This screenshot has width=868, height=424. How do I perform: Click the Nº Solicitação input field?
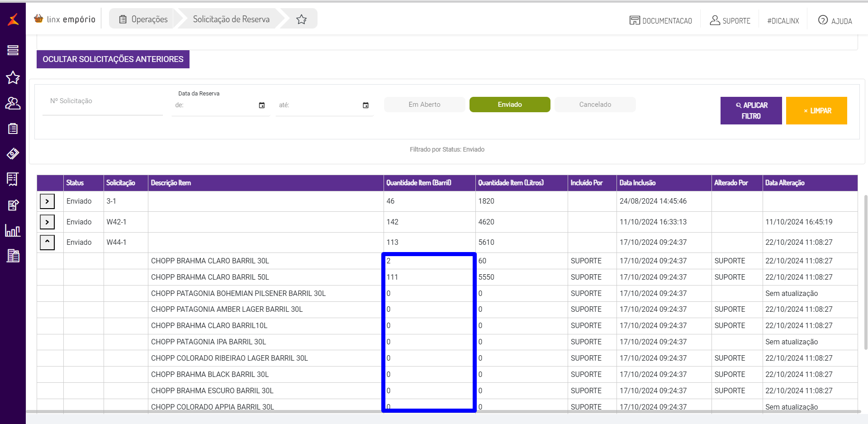pos(103,101)
